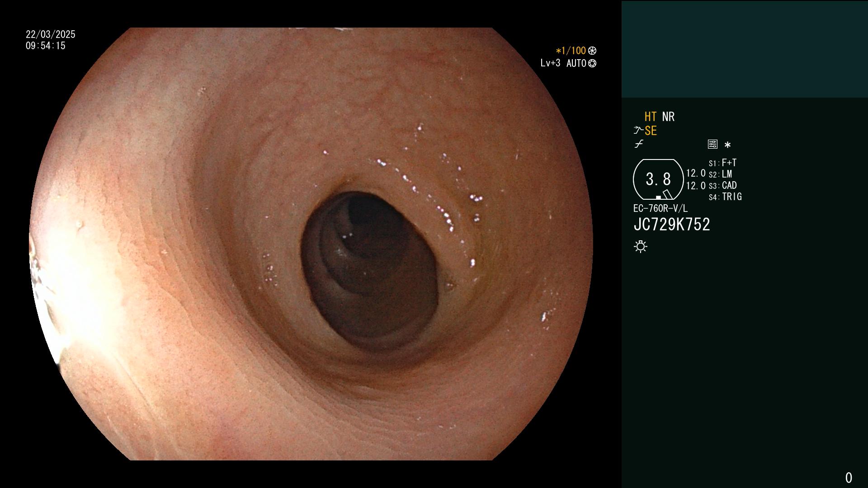Click the upper 12.0 value
Viewport: 868px width, 488px height.
[696, 173]
